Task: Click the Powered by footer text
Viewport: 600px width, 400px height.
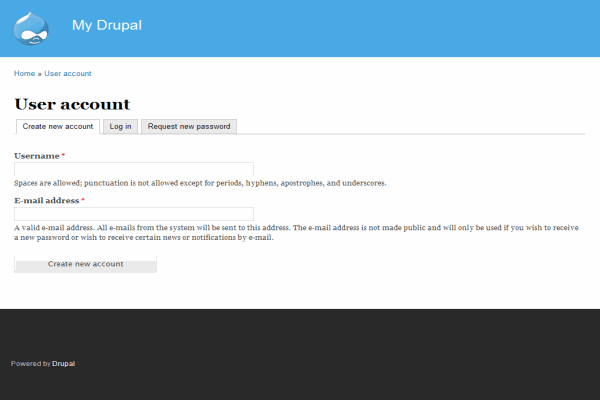Action: (30, 364)
